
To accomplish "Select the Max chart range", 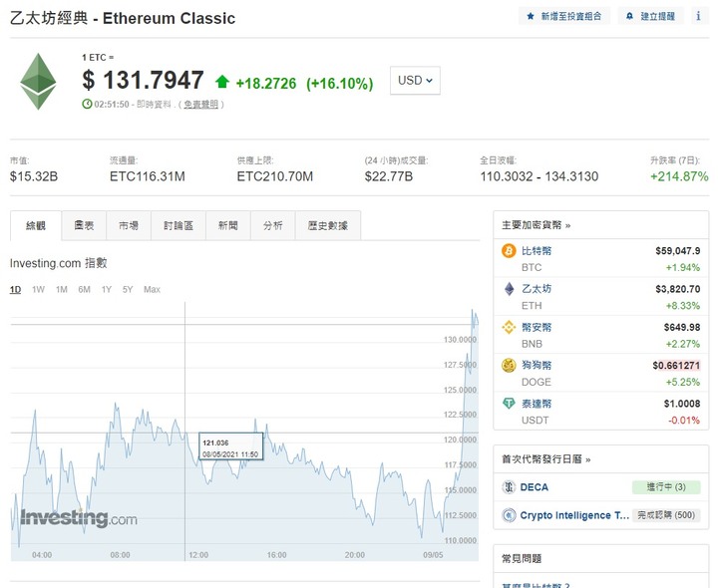I will tap(152, 289).
